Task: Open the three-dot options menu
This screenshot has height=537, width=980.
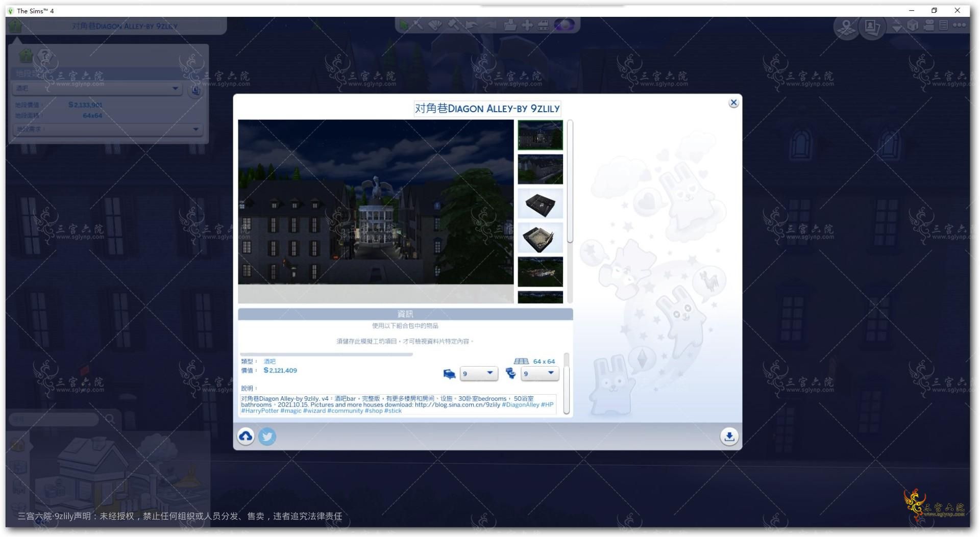Action: 959,25
